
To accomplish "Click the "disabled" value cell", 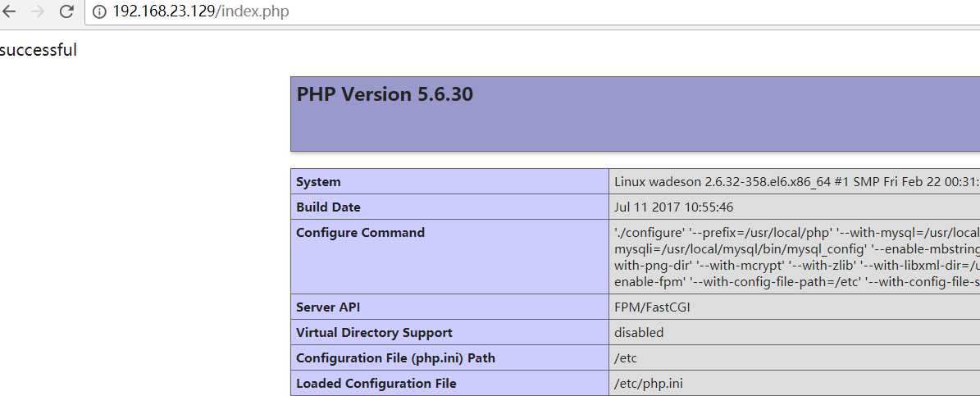I will [639, 333].
